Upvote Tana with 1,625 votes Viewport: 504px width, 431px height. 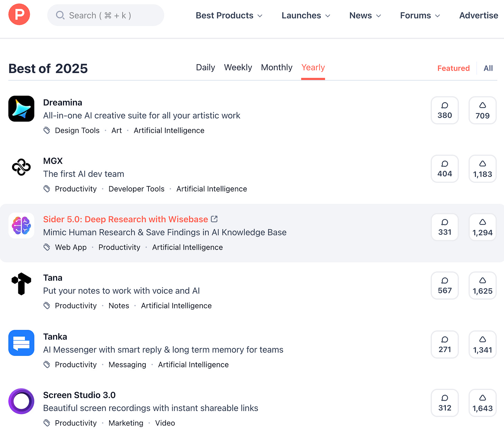(x=483, y=286)
